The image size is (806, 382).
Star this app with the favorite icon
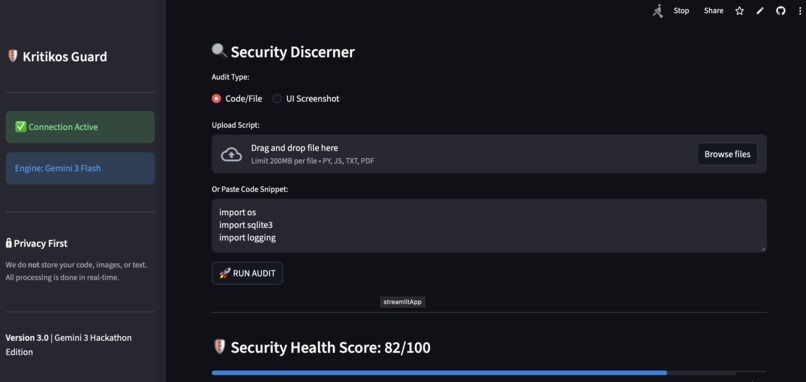(739, 11)
